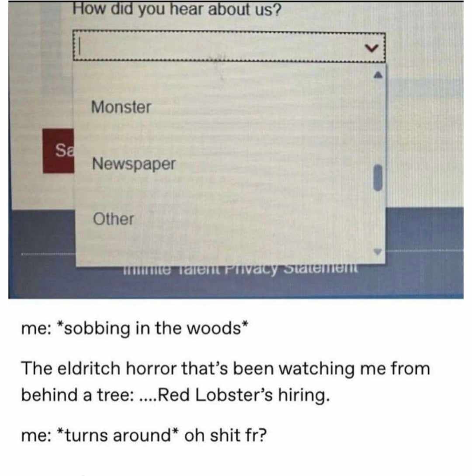Click the 'The eldritch horror' text line
The width and height of the screenshot is (472, 476).
click(x=226, y=368)
